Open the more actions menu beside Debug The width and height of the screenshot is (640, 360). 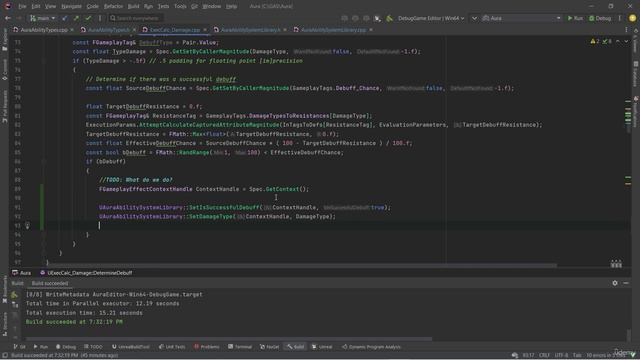pyautogui.click(x=620, y=18)
